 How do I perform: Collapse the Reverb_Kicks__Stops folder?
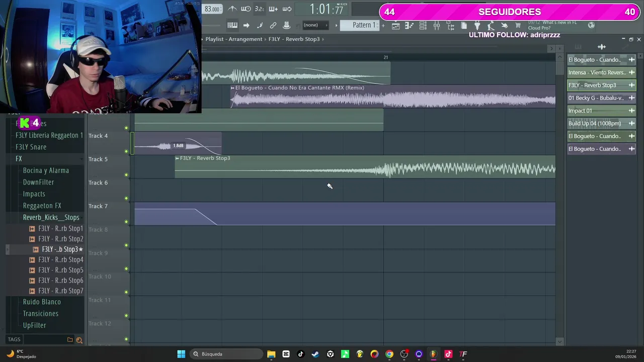(x=51, y=217)
